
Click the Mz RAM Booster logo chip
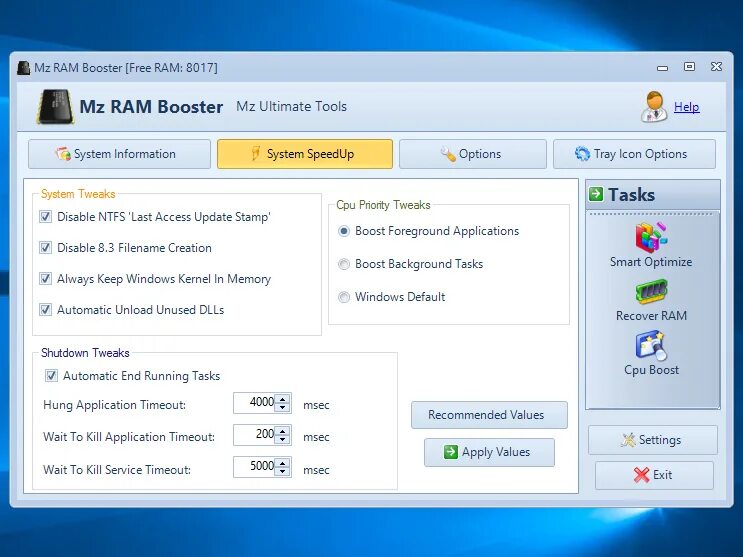(55, 107)
